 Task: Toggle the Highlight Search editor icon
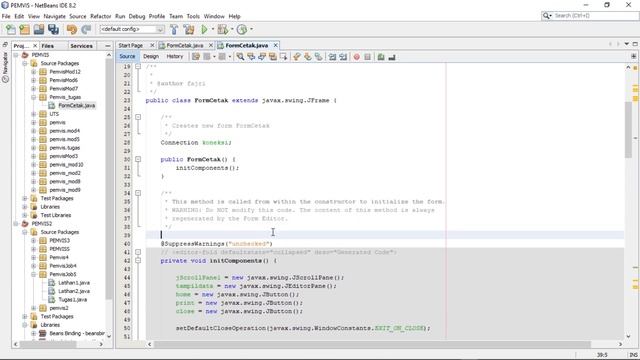pyautogui.click(x=273, y=57)
